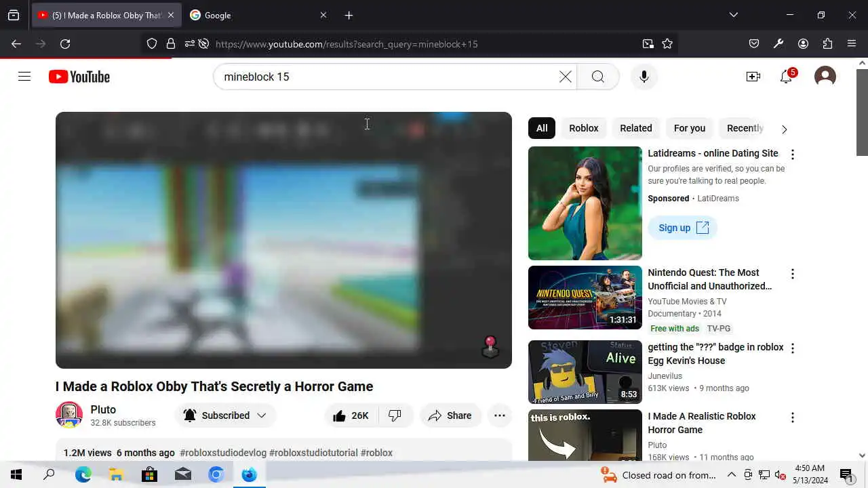The width and height of the screenshot is (868, 488).
Task: Open Firefox application menu
Action: point(852,43)
